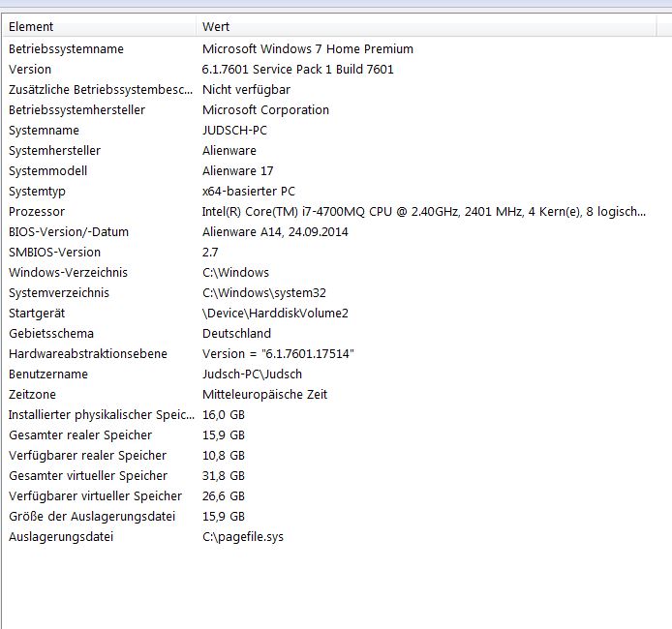Select the Systemhersteller row label
The height and width of the screenshot is (629, 672).
(x=54, y=150)
